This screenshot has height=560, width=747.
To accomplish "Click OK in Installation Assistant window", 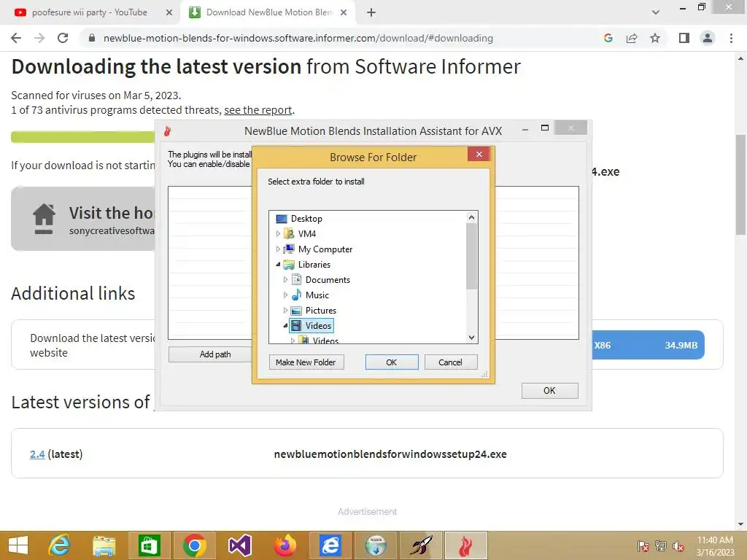I will (x=549, y=391).
